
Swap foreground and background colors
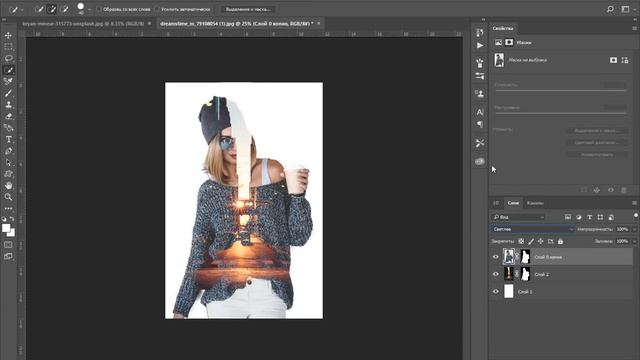12,219
